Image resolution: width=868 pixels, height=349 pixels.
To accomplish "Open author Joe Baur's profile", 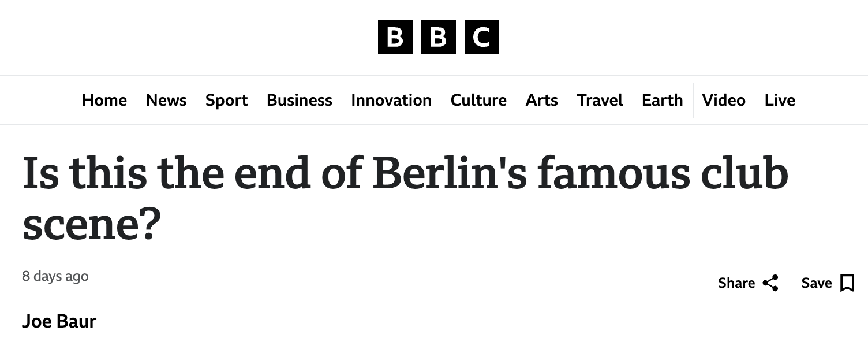I will point(59,321).
